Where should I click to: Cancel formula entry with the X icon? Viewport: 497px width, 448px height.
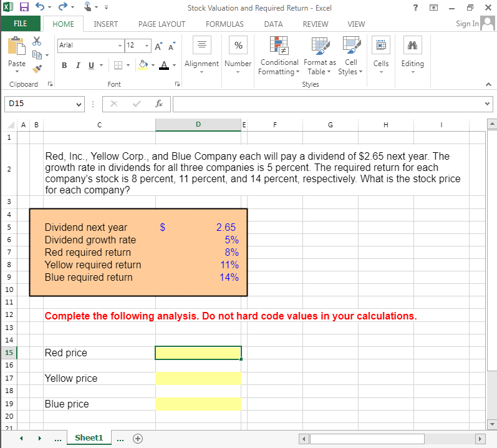coord(114,104)
